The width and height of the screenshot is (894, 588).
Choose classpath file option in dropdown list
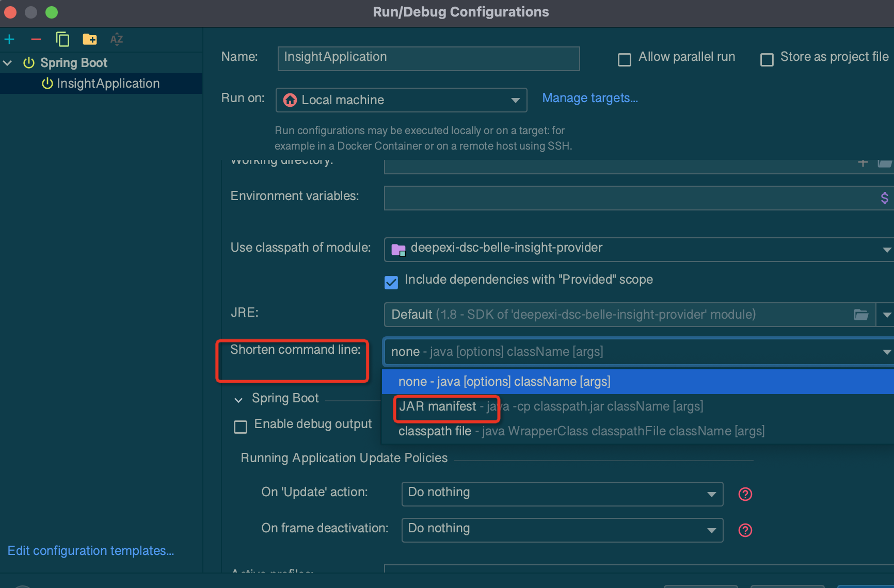click(435, 431)
